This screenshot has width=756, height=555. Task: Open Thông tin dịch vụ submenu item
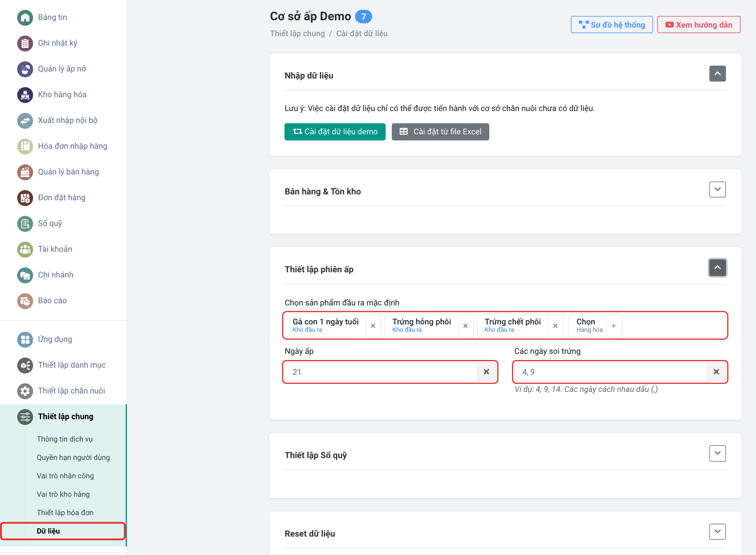(64, 439)
